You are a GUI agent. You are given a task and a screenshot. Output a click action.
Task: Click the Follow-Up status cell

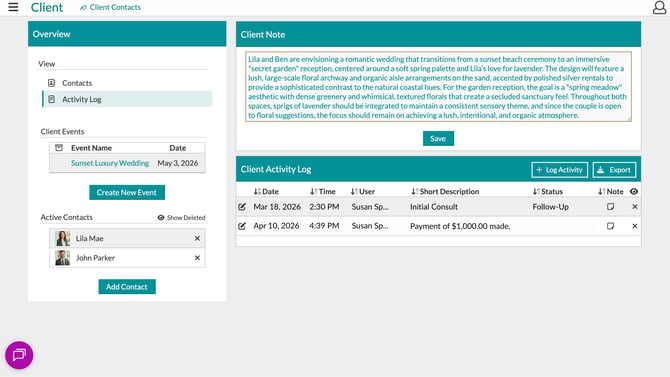click(550, 206)
